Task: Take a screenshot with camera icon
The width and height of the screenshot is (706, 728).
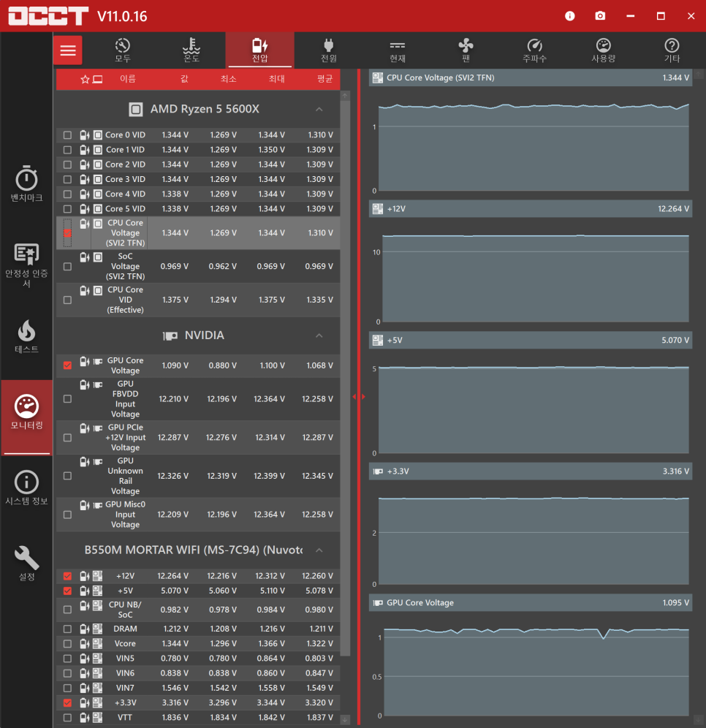Action: point(600,16)
